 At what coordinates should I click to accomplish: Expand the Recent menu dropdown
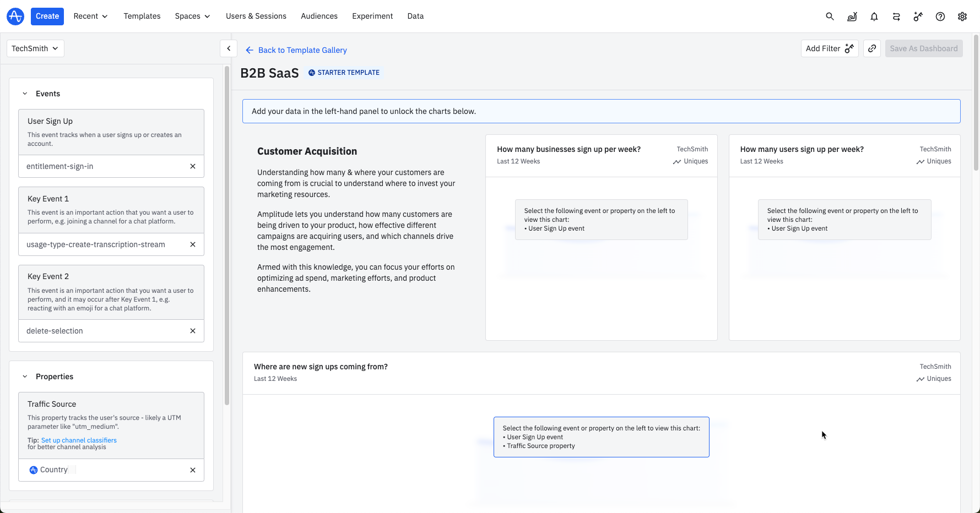point(90,16)
